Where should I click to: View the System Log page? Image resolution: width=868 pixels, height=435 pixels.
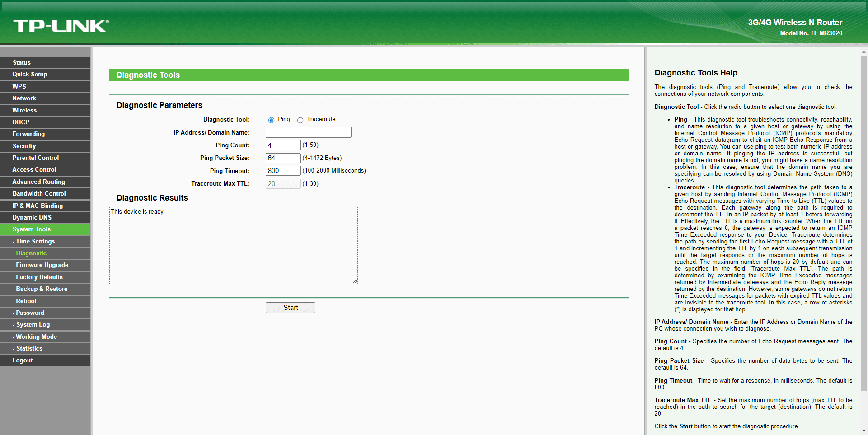point(45,325)
